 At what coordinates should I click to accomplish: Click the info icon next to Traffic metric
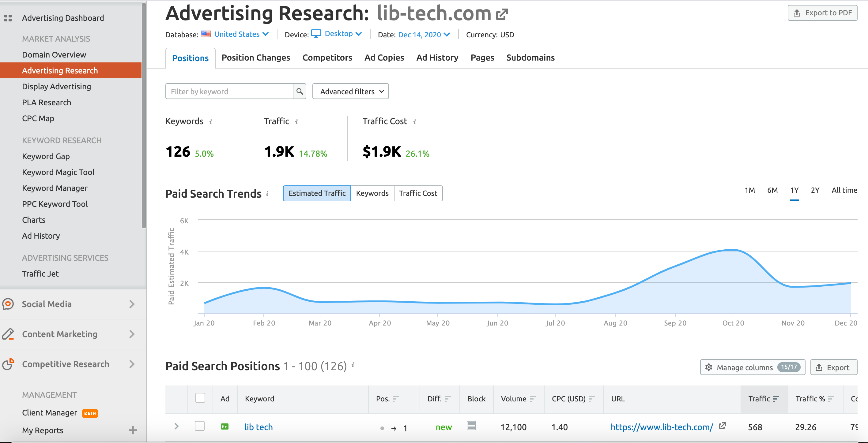click(296, 122)
